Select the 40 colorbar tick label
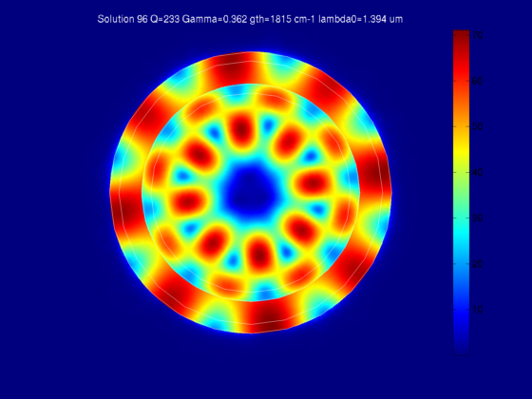 tap(477, 172)
